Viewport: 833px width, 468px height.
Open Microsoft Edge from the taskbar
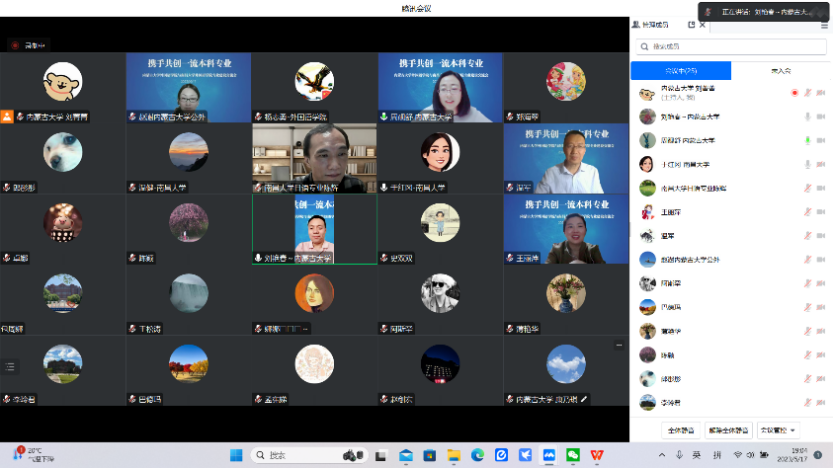click(x=477, y=455)
